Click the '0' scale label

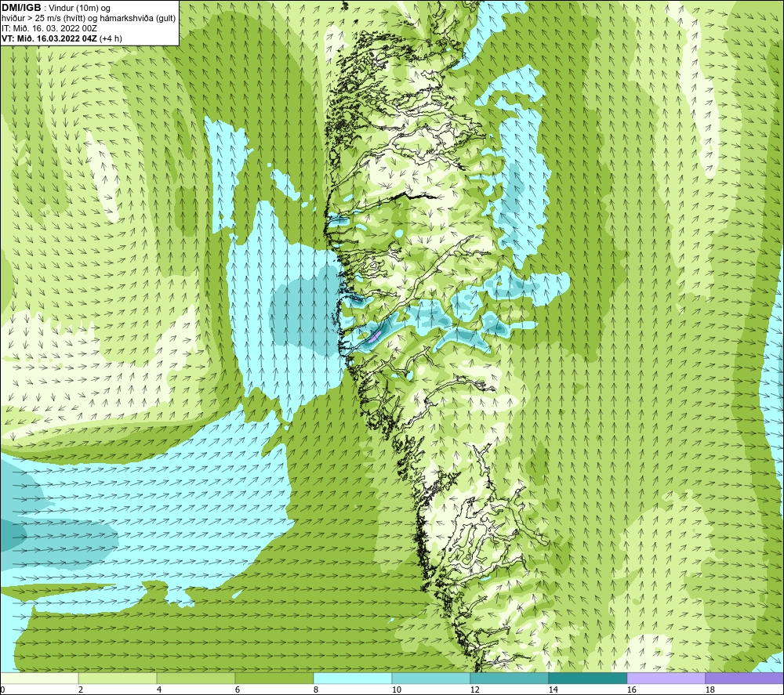click(x=2, y=690)
